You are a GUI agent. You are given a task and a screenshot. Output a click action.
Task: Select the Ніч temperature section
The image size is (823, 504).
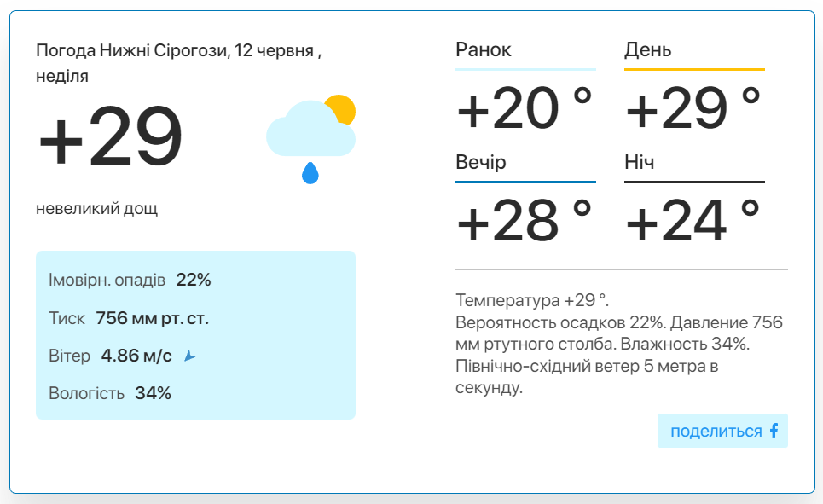point(694,198)
